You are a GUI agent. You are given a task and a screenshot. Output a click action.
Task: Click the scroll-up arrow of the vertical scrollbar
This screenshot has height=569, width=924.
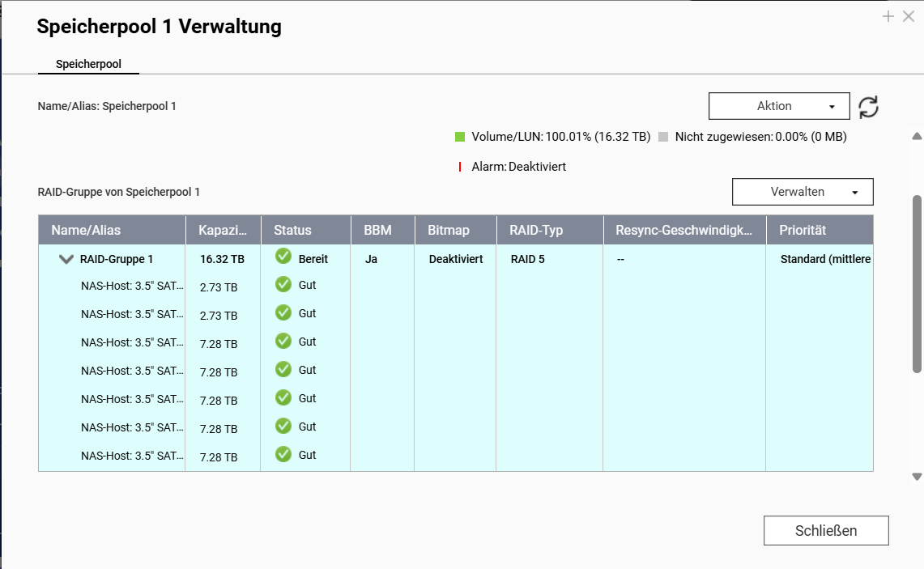point(917,136)
